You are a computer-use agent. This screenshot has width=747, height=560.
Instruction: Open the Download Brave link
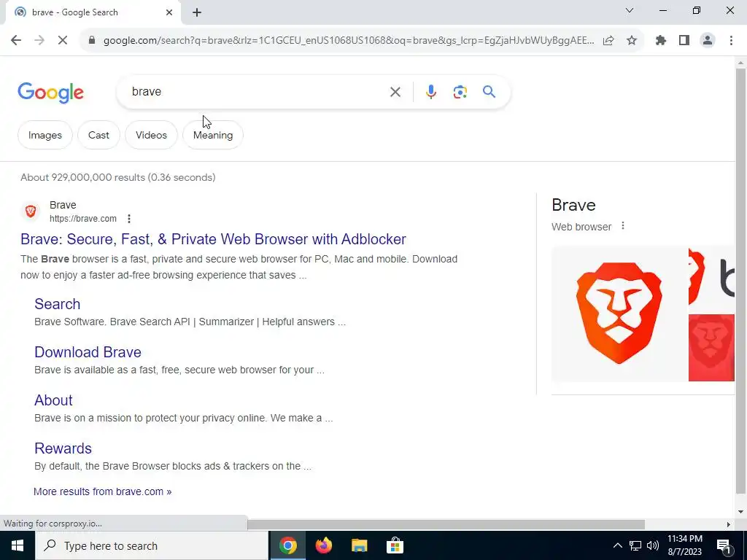88,352
